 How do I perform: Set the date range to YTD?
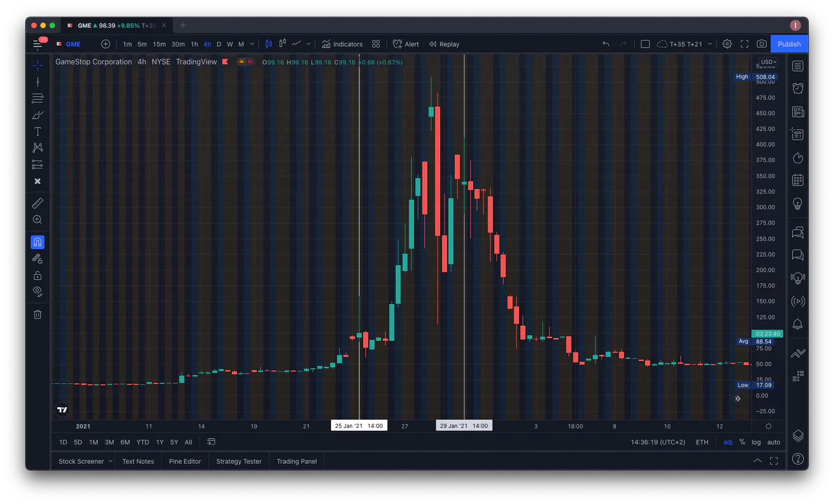[x=143, y=442]
